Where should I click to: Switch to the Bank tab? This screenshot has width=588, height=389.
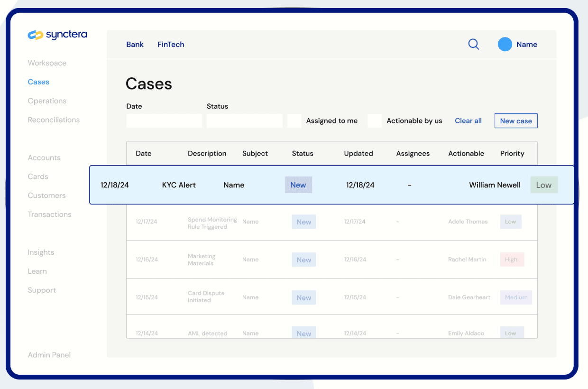tap(135, 45)
